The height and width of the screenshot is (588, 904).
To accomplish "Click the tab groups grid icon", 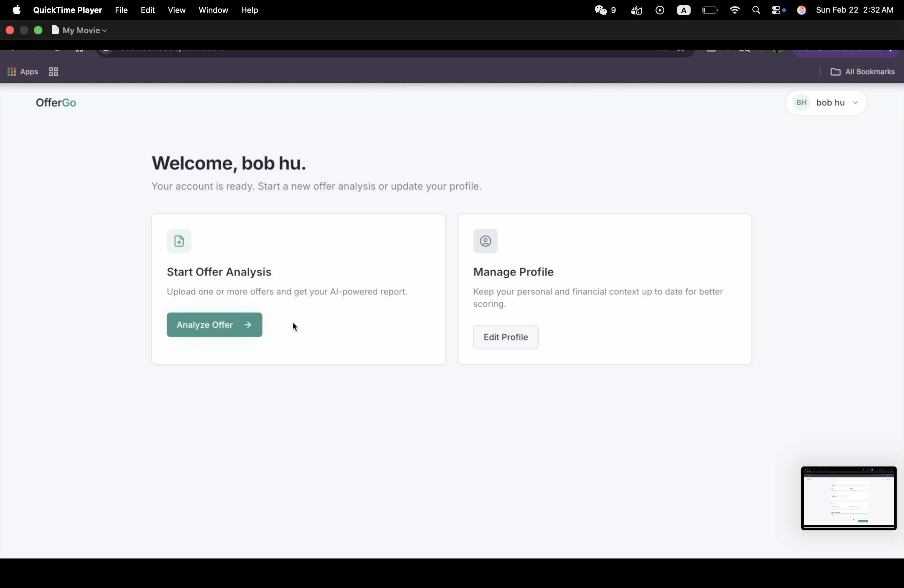I will [x=54, y=72].
